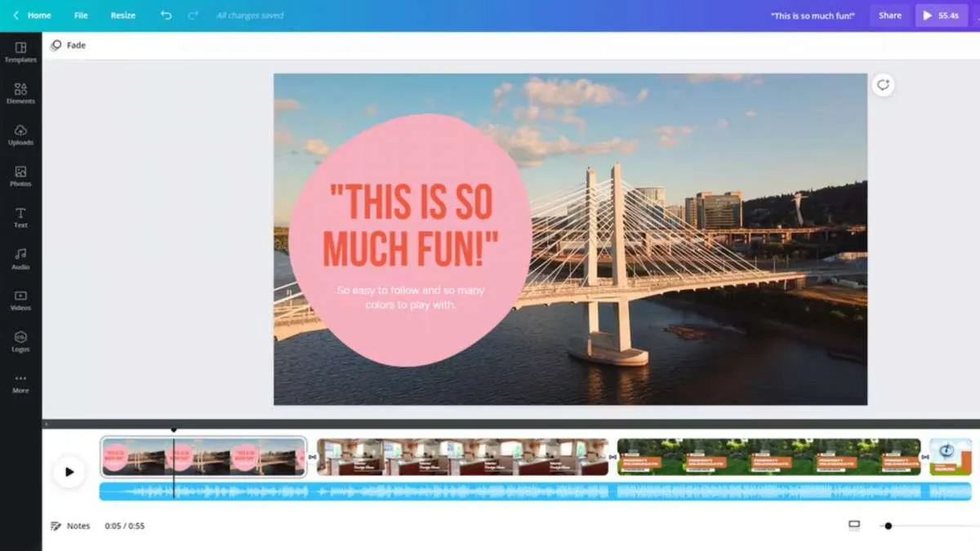Open the Uploads panel
The height and width of the screenshot is (551, 980).
click(20, 135)
